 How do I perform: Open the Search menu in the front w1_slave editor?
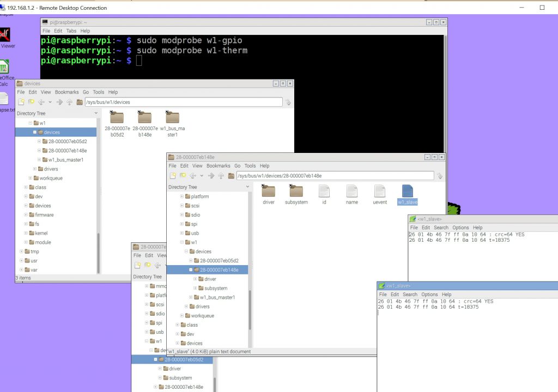tap(410, 295)
